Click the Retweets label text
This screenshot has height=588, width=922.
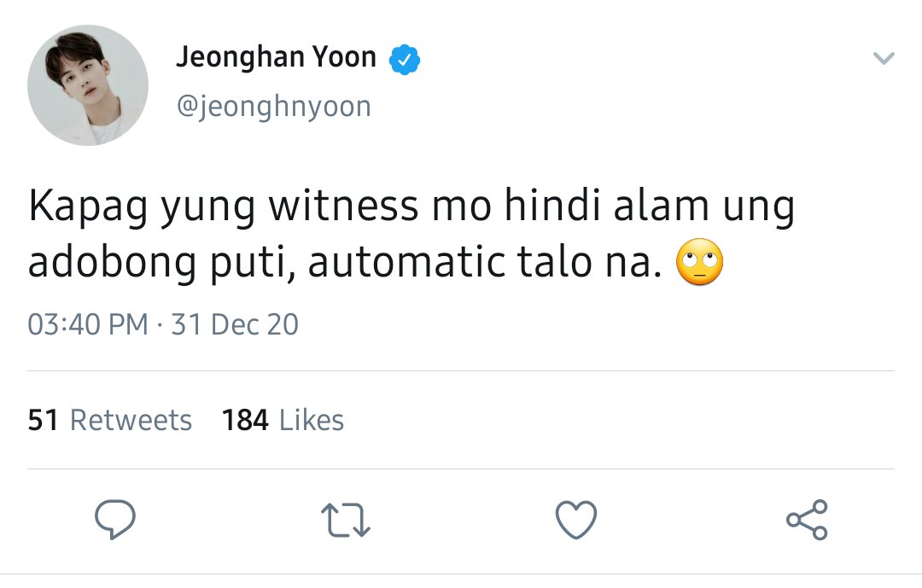point(131,420)
